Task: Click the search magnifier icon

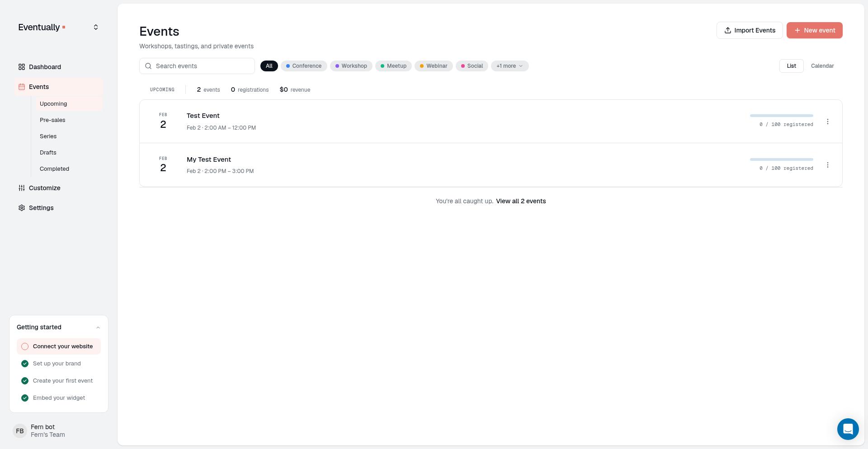Action: pyautogui.click(x=148, y=66)
